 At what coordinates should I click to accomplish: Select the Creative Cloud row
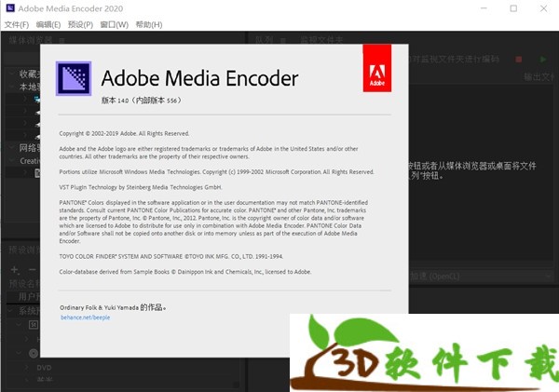(x=23, y=161)
